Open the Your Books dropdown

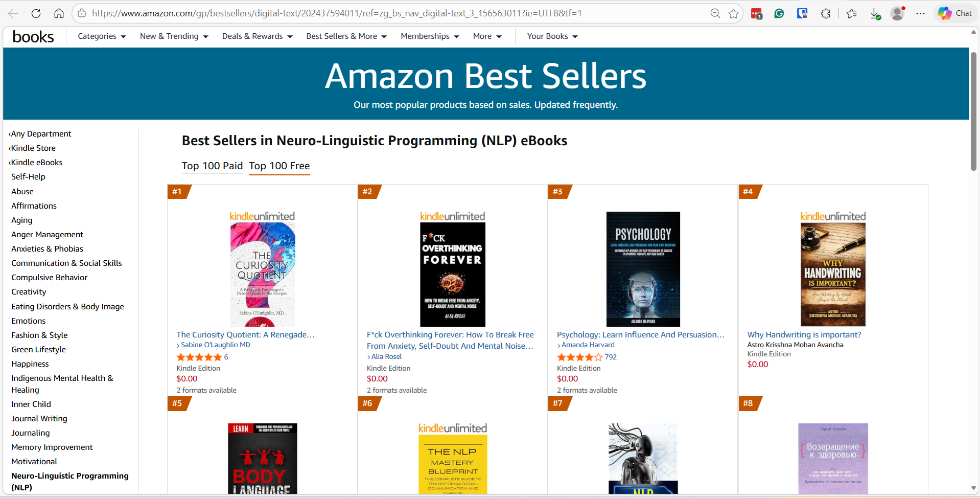[552, 36]
